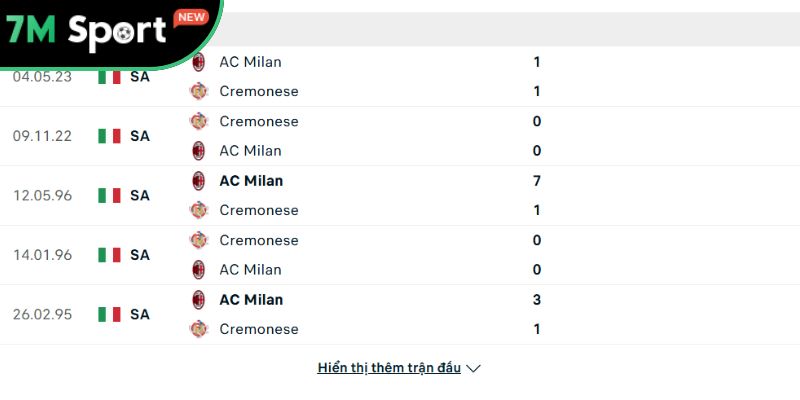The image size is (800, 400).
Task: Open the bold AC Milan team in the 12.05.96 match
Action: [x=251, y=181]
